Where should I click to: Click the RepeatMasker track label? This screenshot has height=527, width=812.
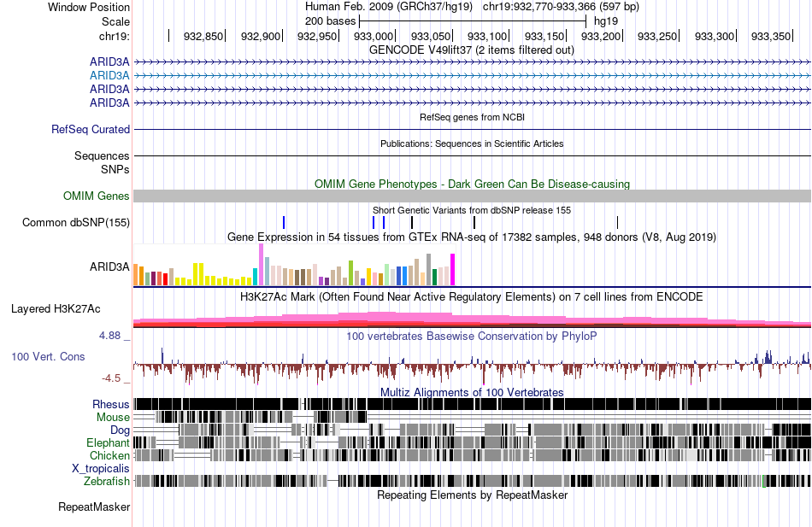point(94,507)
